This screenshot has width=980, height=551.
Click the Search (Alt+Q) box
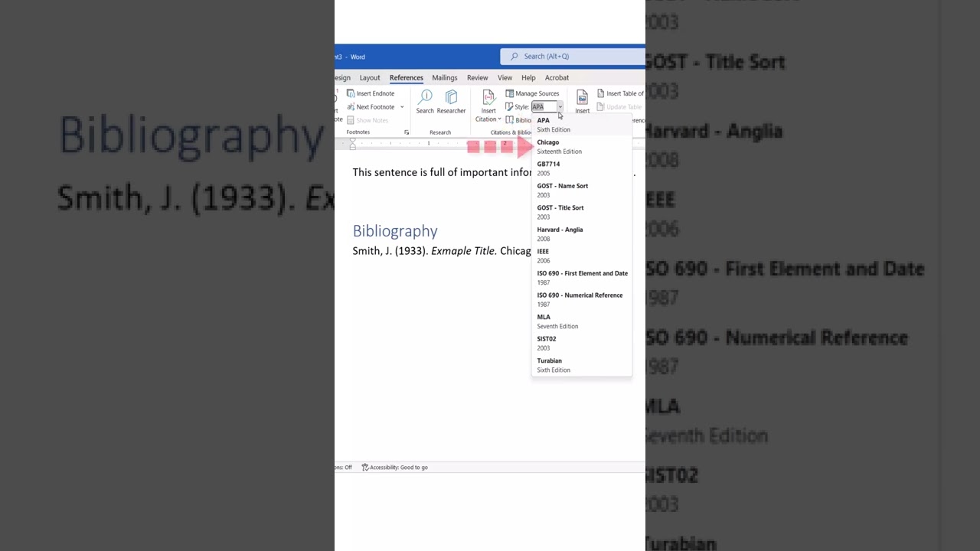click(x=573, y=56)
